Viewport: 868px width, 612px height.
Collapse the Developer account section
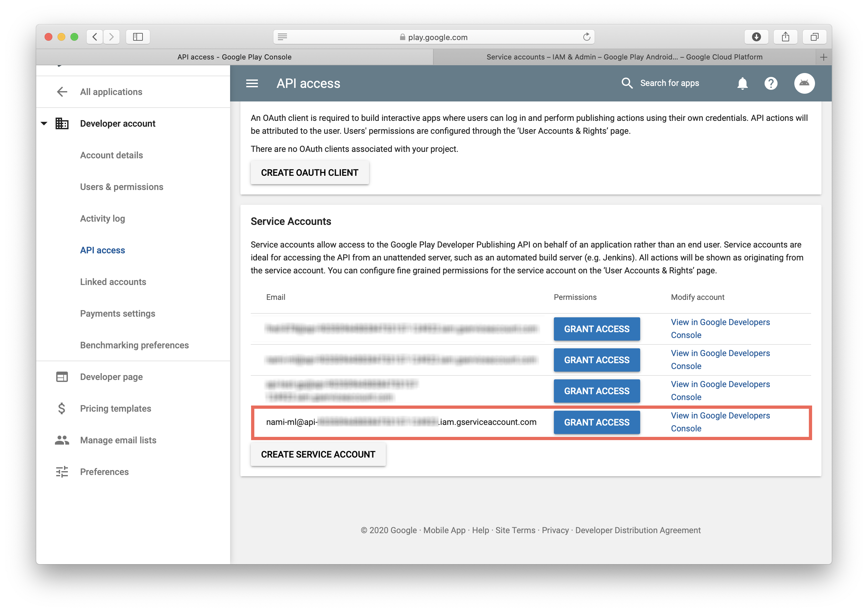click(44, 124)
